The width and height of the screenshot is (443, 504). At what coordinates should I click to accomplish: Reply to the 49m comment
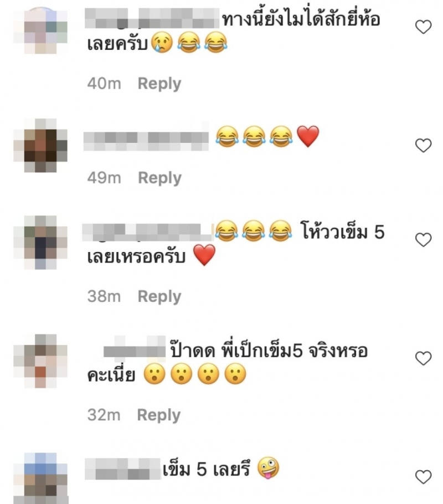coord(160,178)
